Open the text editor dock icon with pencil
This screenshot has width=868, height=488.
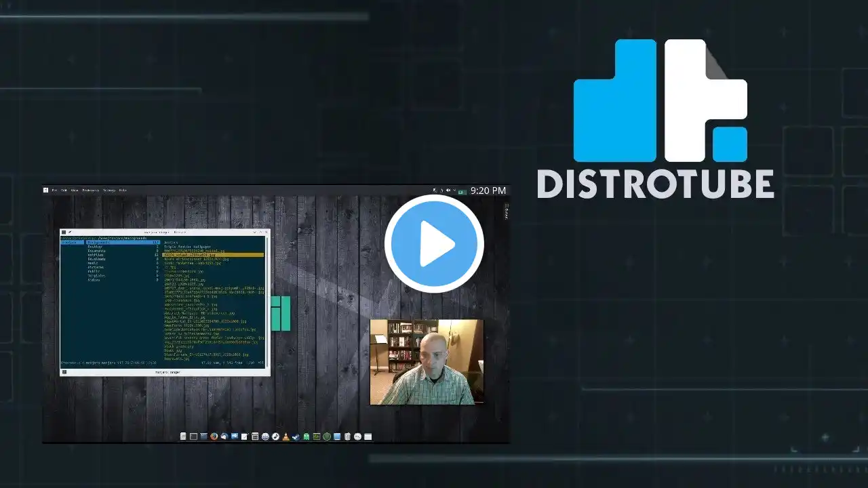245,436
